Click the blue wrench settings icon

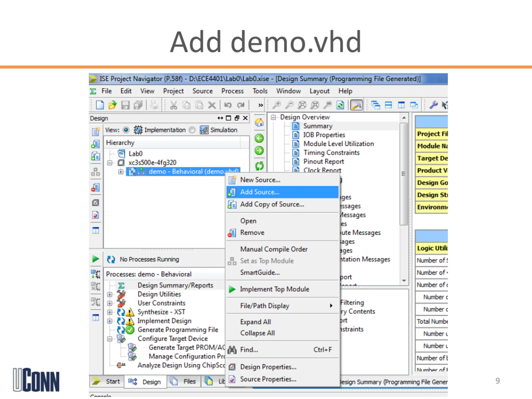pyautogui.click(x=433, y=105)
